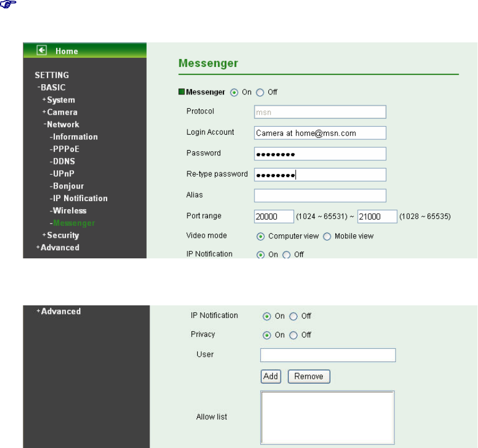Turn Messenger Off radio button
Viewport: 478px width, 448px height.
click(260, 93)
